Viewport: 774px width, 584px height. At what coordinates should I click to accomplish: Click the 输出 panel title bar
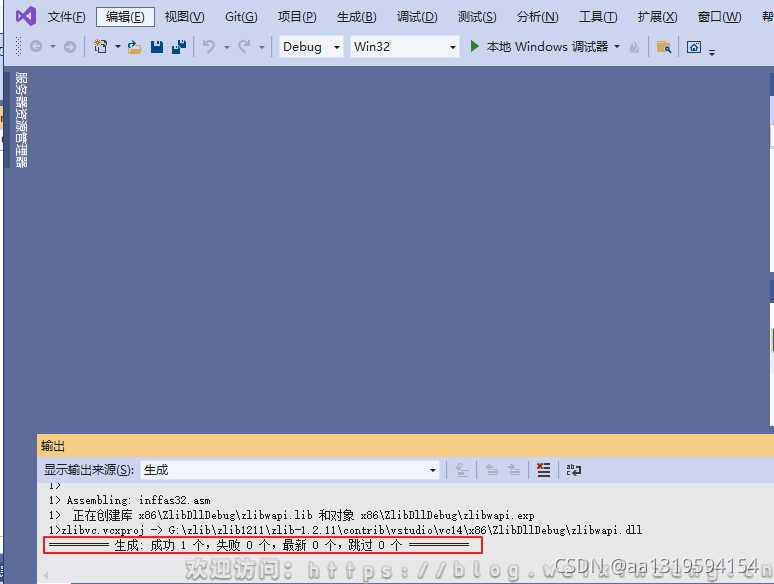point(405,446)
